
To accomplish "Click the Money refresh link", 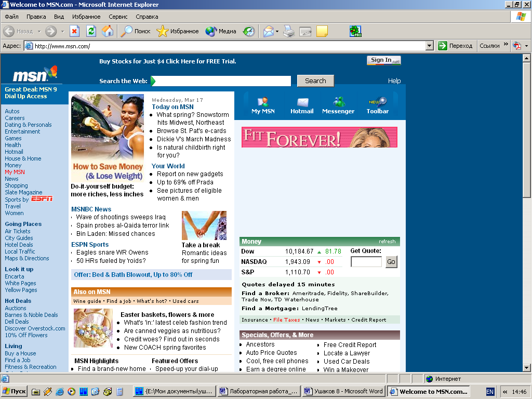I will pyautogui.click(x=387, y=242).
